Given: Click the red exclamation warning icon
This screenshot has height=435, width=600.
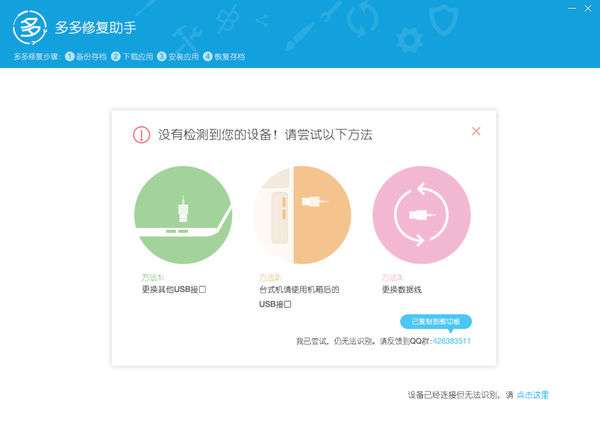Looking at the screenshot, I should [x=141, y=135].
